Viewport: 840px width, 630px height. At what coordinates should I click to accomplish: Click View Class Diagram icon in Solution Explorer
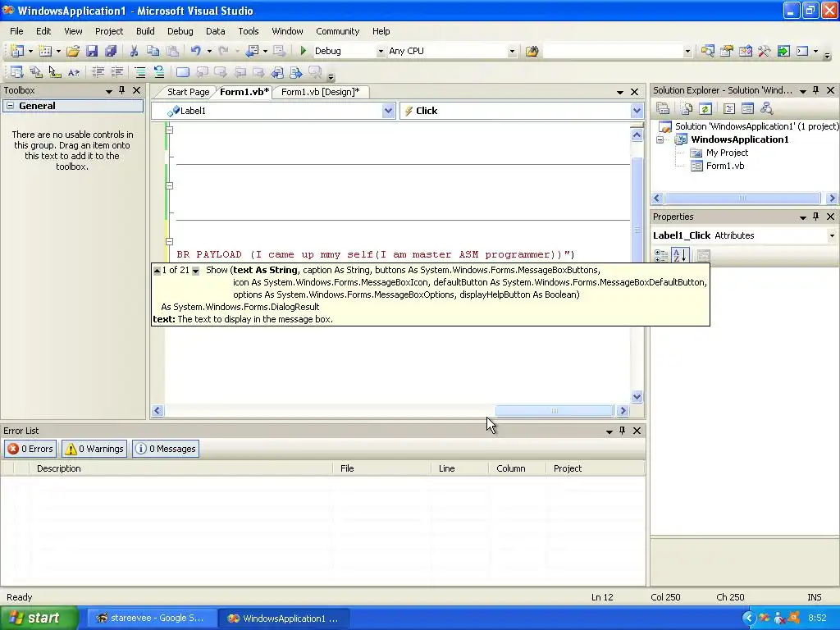(x=767, y=109)
